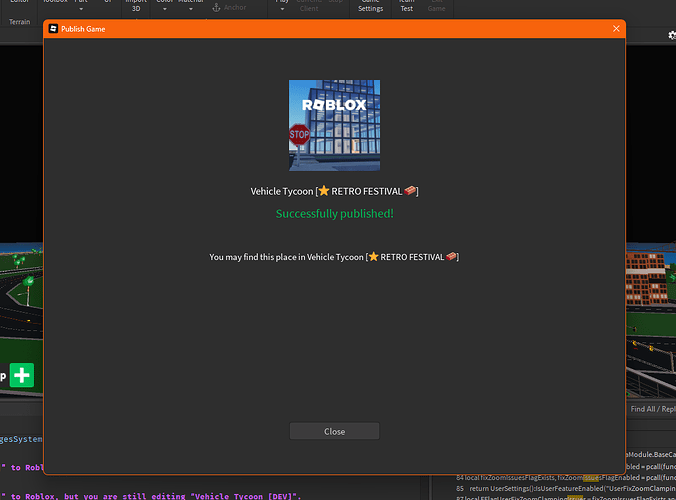Click the Roblox logo icon in the dialog title bar

click(53, 28)
